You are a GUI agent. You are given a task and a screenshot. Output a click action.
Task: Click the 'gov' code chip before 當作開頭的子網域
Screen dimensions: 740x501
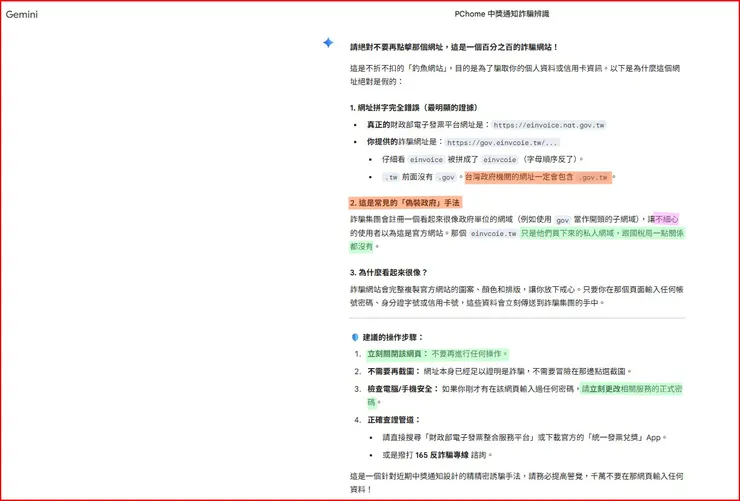(562, 220)
